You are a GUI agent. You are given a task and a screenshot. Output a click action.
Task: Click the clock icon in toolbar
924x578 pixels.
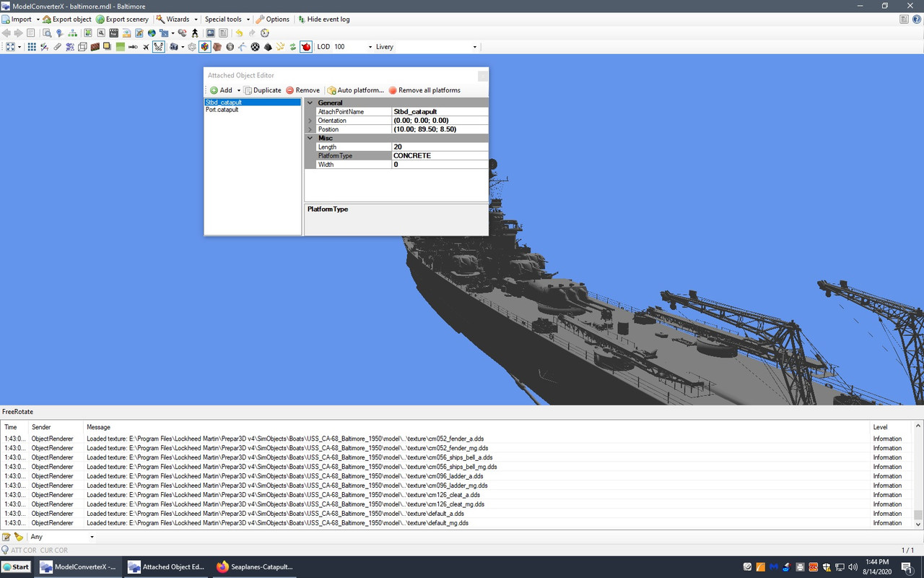point(265,33)
